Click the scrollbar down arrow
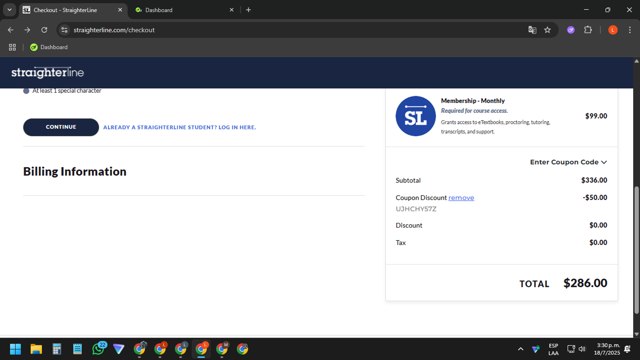Viewport: 640px width, 360px height. [636, 334]
